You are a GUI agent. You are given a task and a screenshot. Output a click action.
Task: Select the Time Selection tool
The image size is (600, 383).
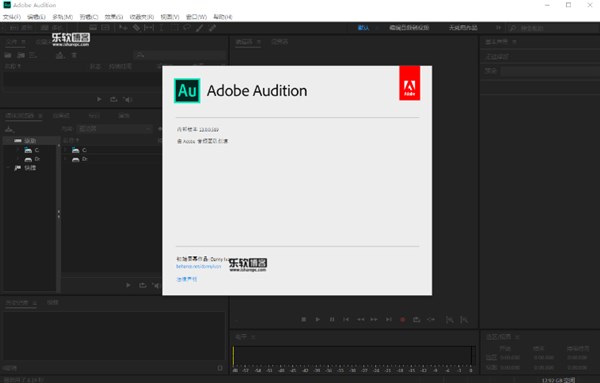point(162,28)
